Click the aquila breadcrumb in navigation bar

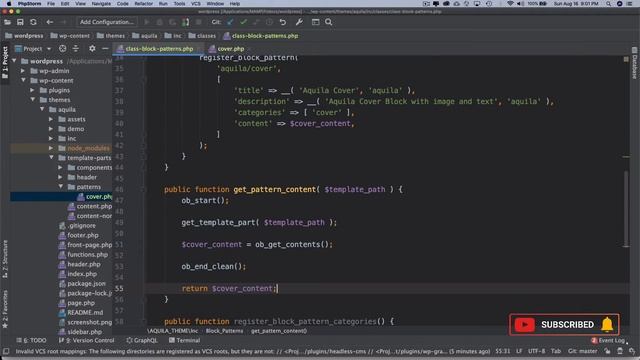pyautogui.click(x=145, y=36)
